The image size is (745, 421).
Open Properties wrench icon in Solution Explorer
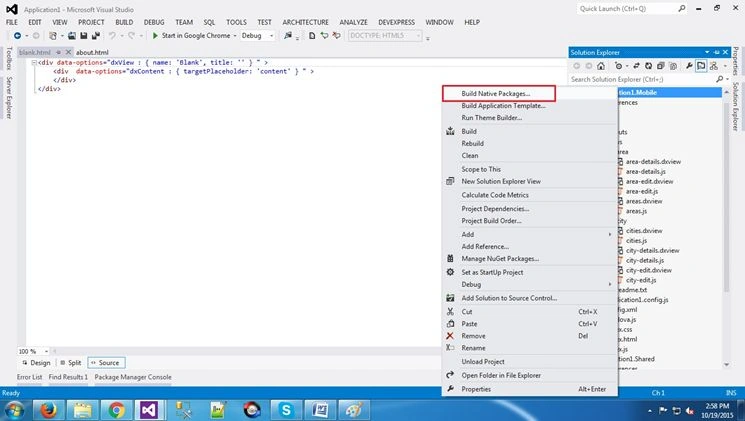click(x=689, y=66)
